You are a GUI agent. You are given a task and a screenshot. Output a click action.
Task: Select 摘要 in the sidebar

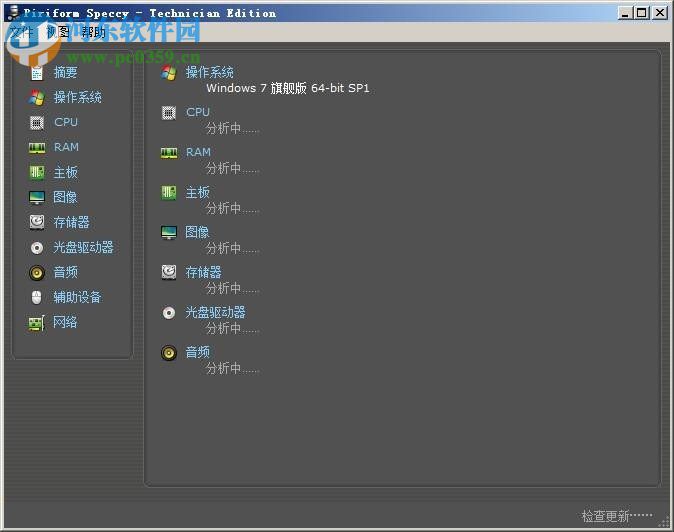(65, 72)
